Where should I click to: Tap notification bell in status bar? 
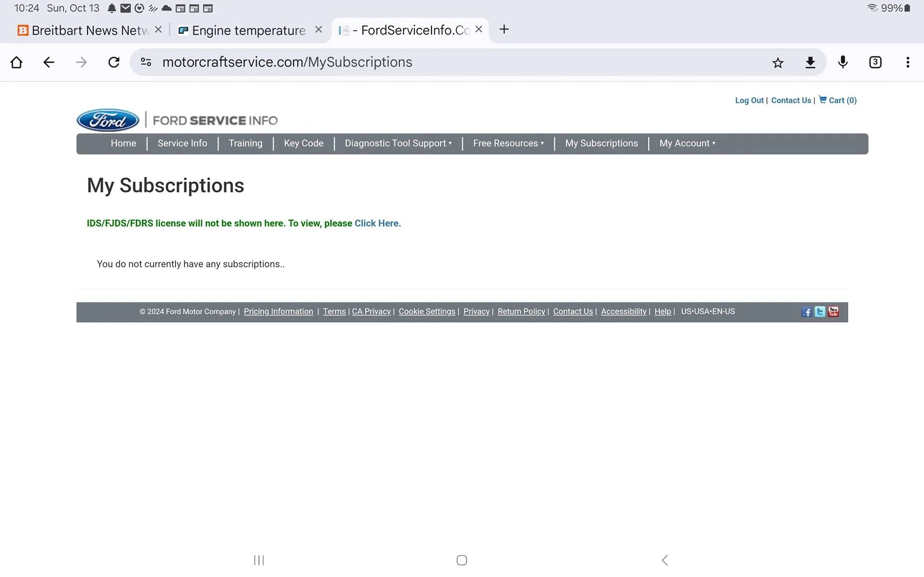tap(112, 8)
